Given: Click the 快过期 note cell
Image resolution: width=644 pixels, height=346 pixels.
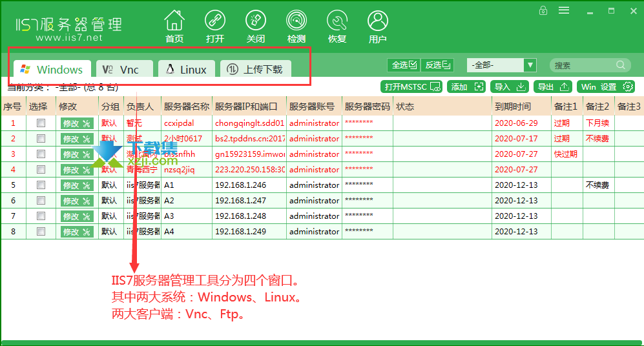Looking at the screenshot, I should coord(566,154).
